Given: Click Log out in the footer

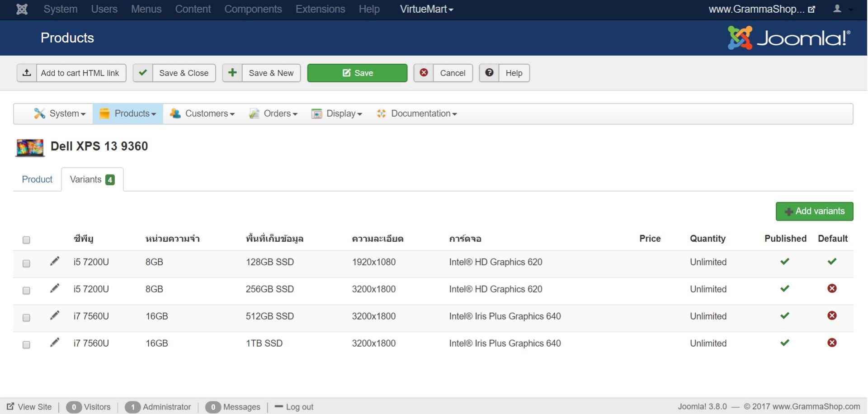Looking at the screenshot, I should click(294, 407).
